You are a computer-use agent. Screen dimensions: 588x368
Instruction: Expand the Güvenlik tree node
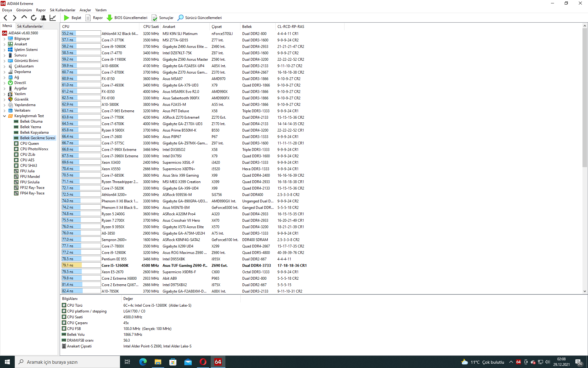[x=4, y=100]
